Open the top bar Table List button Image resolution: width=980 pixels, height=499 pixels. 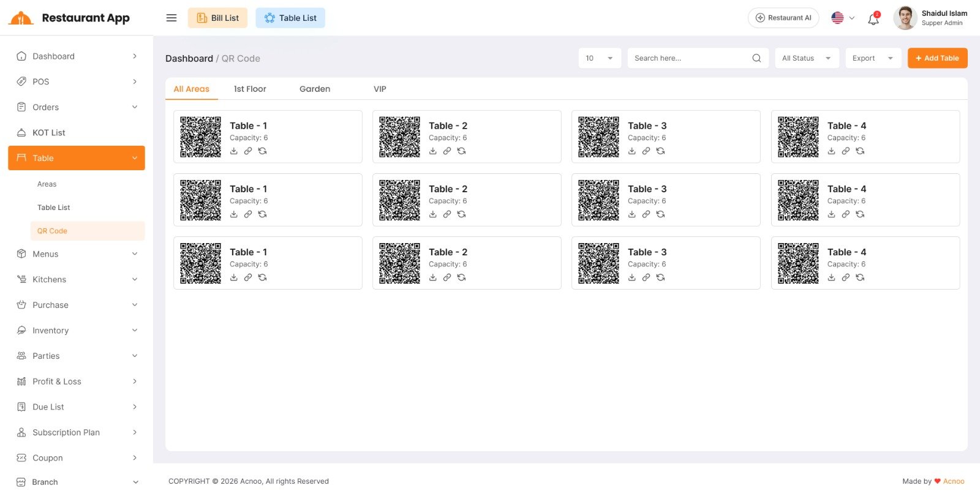[x=290, y=18]
